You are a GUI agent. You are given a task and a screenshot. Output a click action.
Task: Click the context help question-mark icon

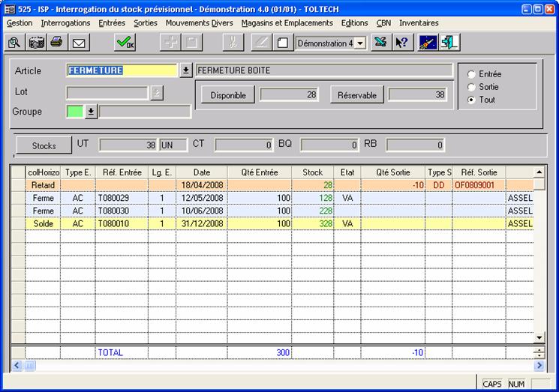402,43
